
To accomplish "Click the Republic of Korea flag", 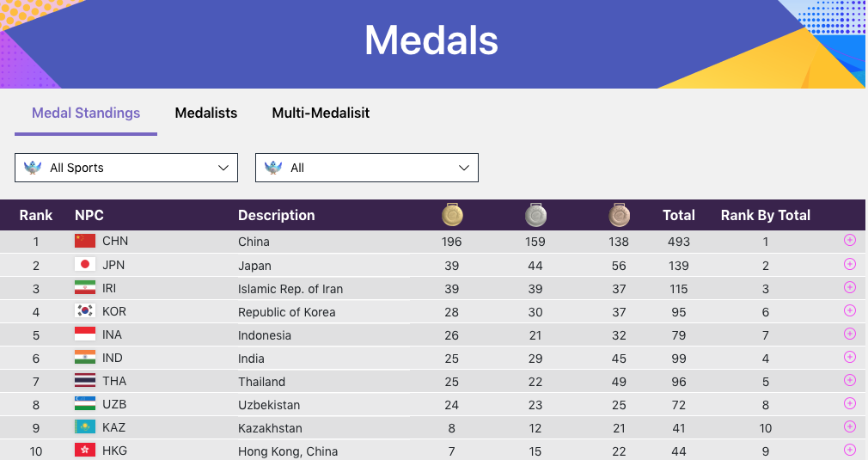I will 85,311.
